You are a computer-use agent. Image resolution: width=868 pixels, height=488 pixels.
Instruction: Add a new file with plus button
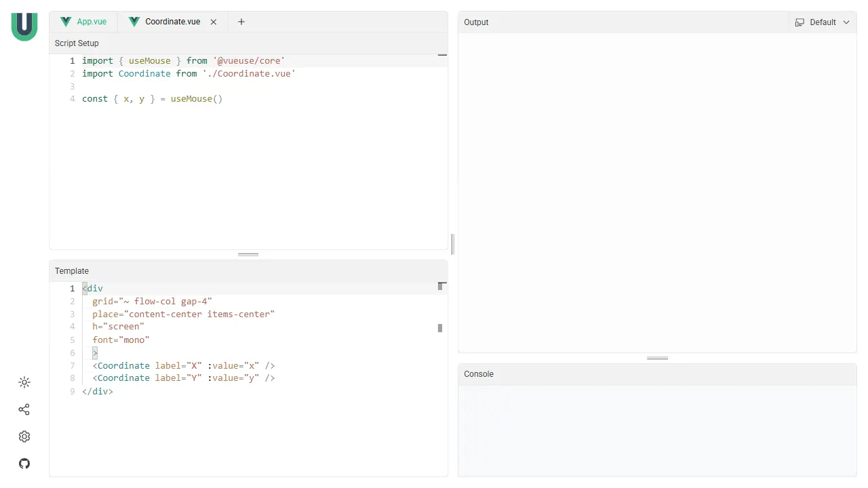(241, 22)
